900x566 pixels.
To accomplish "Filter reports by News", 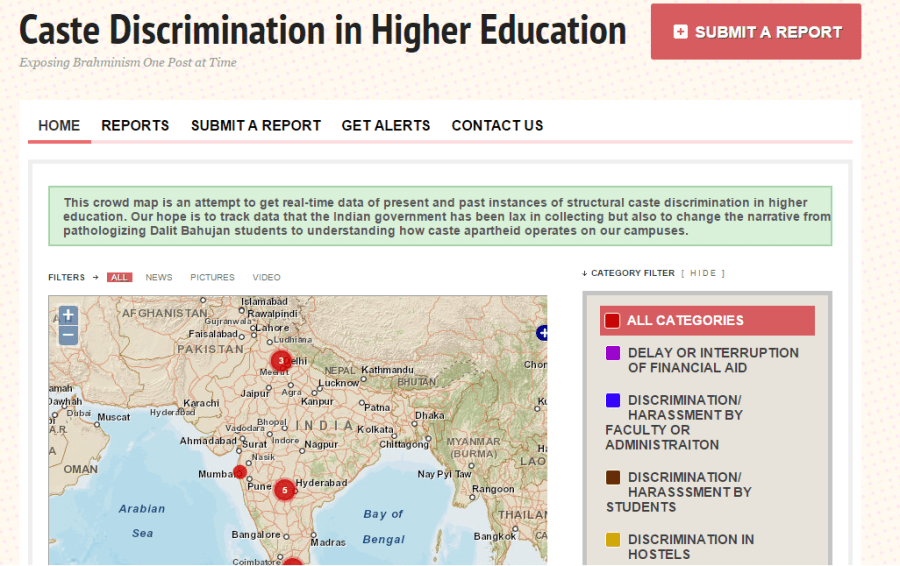I will [159, 277].
